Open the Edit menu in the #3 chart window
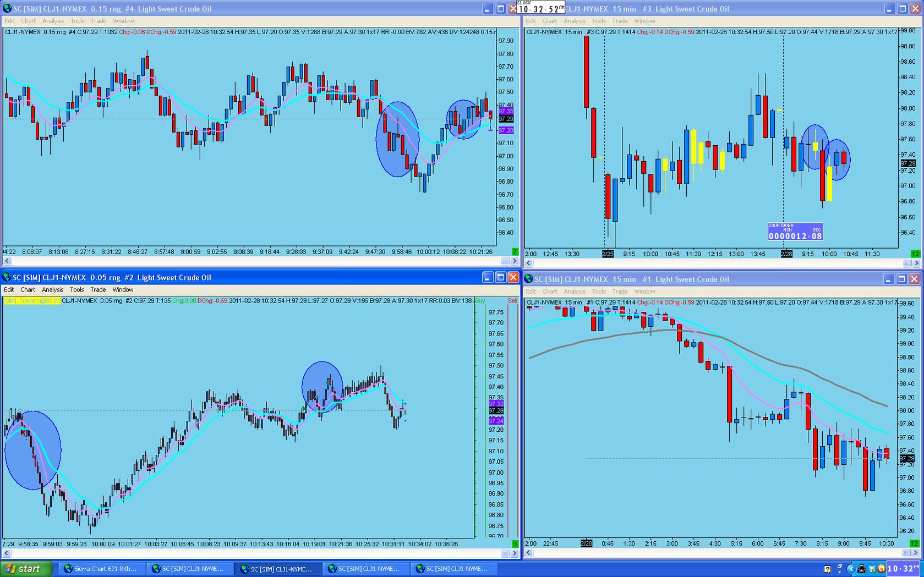The image size is (924, 577). click(531, 21)
